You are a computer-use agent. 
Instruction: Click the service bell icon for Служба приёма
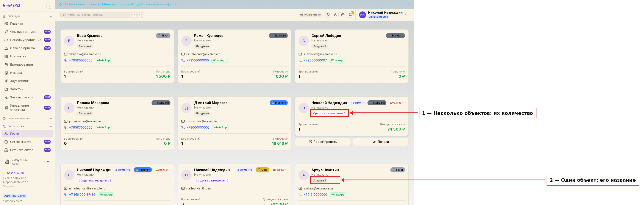pyautogui.click(x=6, y=48)
